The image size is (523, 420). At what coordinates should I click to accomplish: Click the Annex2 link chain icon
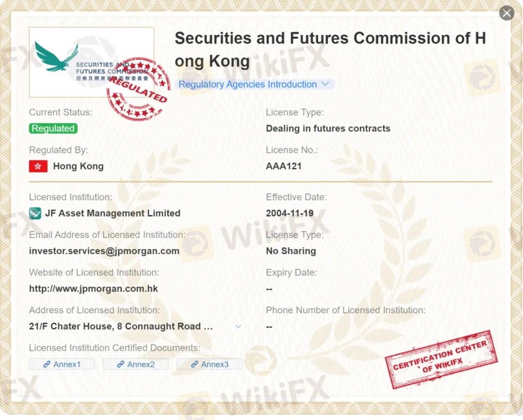[121, 364]
